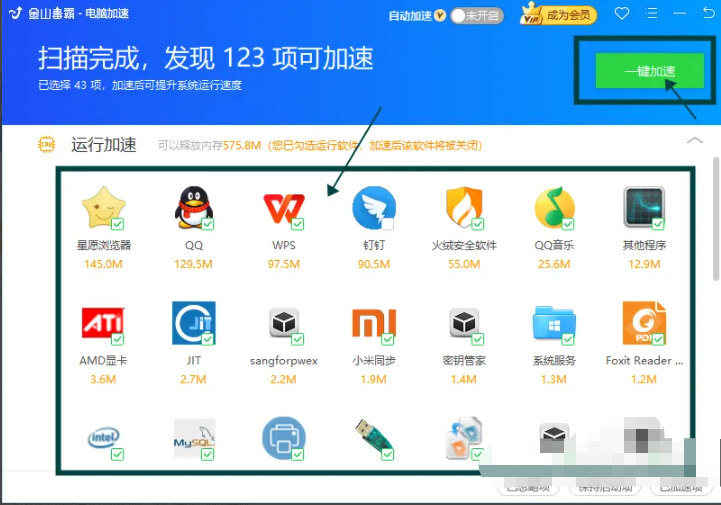721x505 pixels.
Task: Open the main menu list icon
Action: pyautogui.click(x=651, y=13)
